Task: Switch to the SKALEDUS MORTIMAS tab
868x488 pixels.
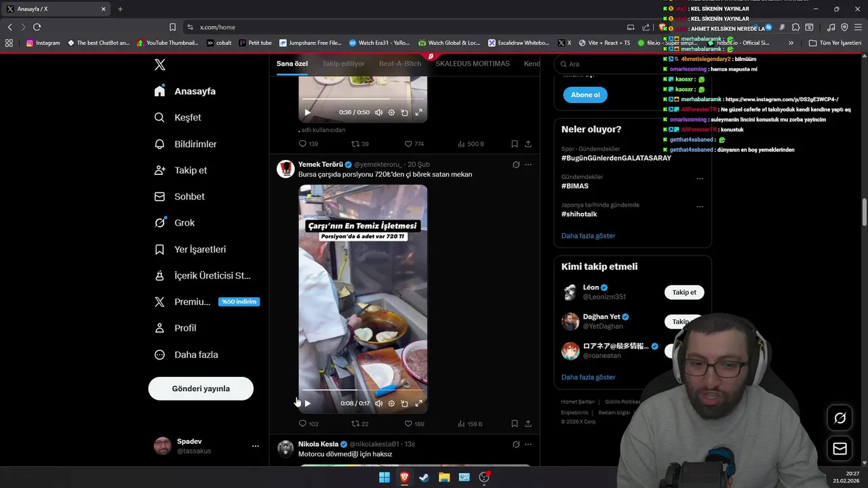Action: tap(473, 64)
